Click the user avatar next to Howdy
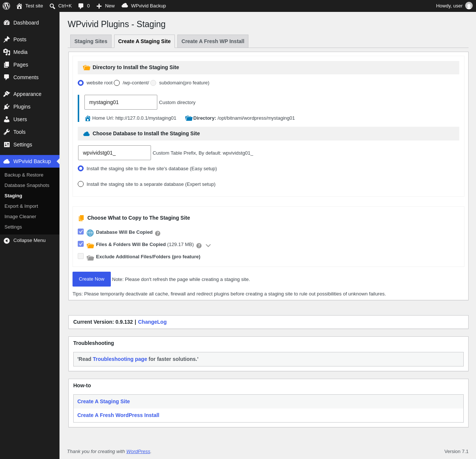This screenshot has height=459, width=476. (x=469, y=6)
